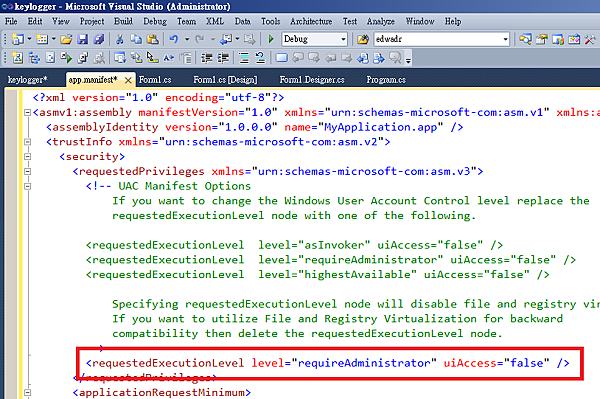Click the Navigate Backward icon
The height and width of the screenshot is (399, 600).
tap(226, 39)
